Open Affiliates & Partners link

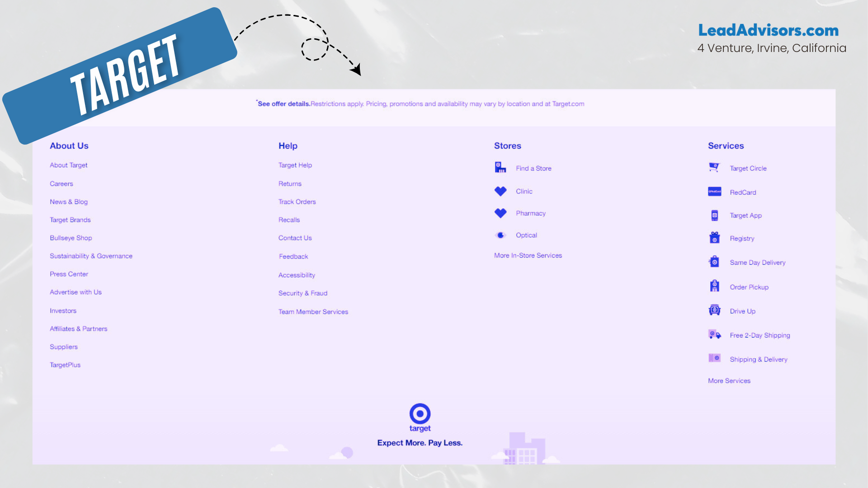[x=79, y=329]
